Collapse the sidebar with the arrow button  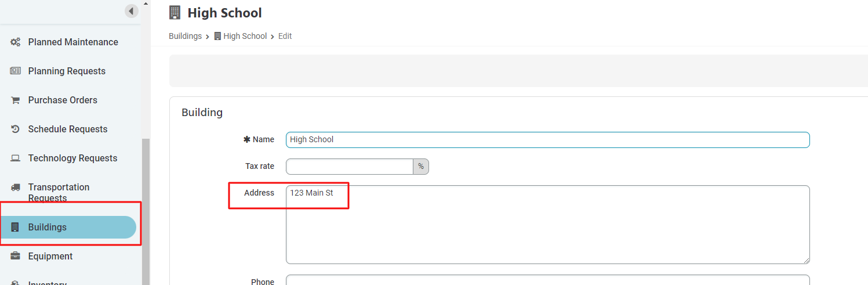[x=132, y=11]
